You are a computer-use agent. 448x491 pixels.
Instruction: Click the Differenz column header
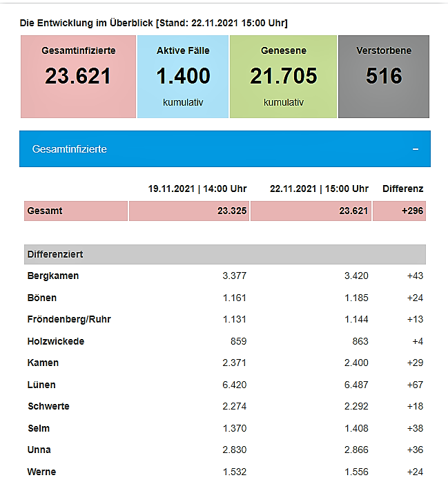402,189
